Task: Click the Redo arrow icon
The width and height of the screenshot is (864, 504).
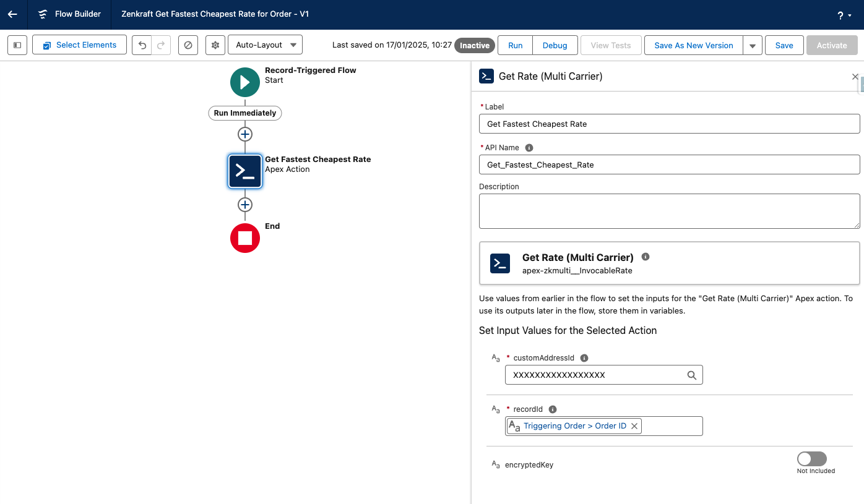Action: (161, 45)
